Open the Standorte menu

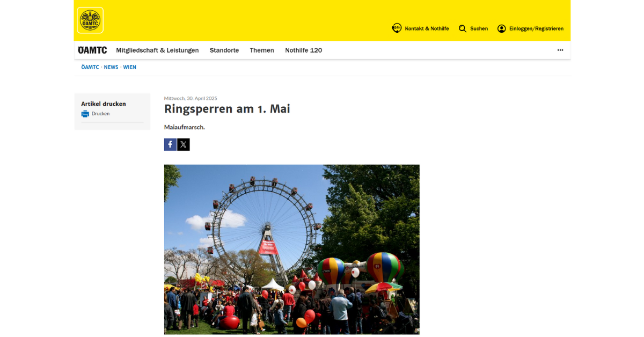224,50
